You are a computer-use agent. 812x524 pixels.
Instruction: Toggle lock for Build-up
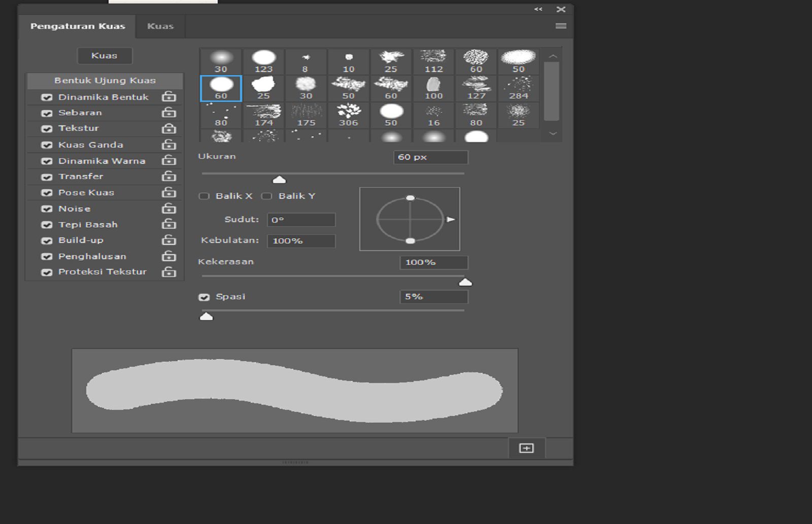[169, 240]
